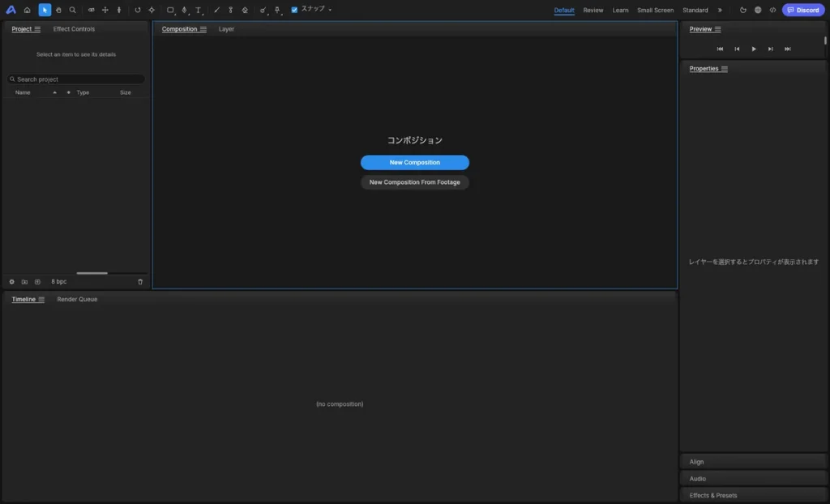Viewport: 830px width, 504px height.
Task: Open 8 bpc color depth setting
Action: pos(58,282)
